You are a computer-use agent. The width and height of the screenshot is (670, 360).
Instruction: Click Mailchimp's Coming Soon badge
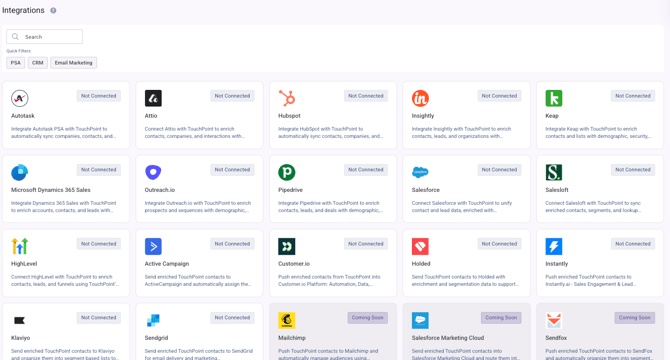tap(367, 318)
